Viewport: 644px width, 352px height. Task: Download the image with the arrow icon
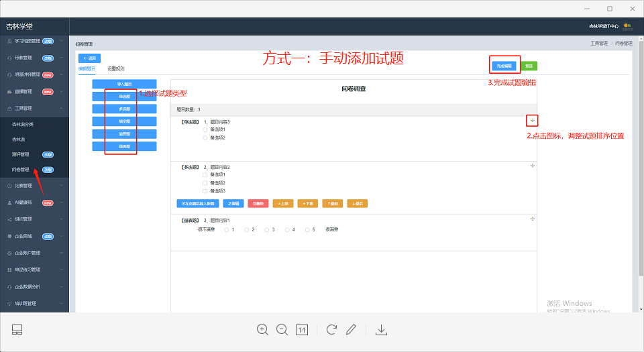pos(381,329)
